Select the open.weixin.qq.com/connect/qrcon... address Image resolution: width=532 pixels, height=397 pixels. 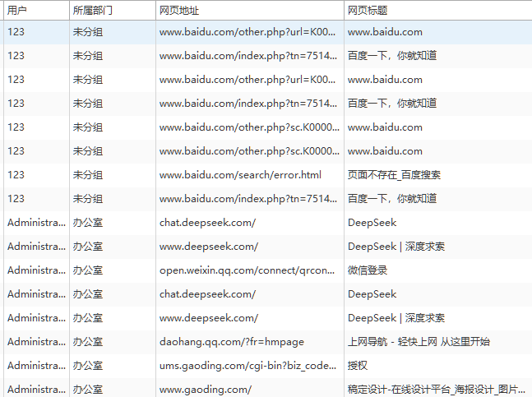(247, 270)
